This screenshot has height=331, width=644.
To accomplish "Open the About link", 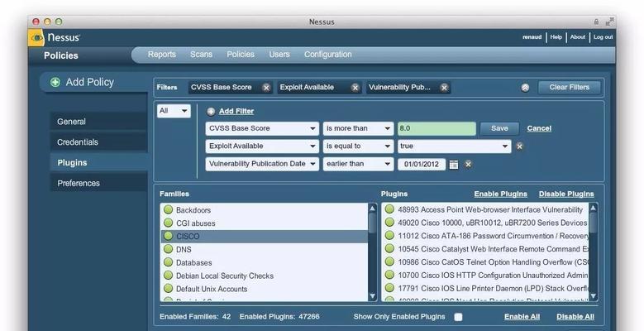I will [x=578, y=37].
